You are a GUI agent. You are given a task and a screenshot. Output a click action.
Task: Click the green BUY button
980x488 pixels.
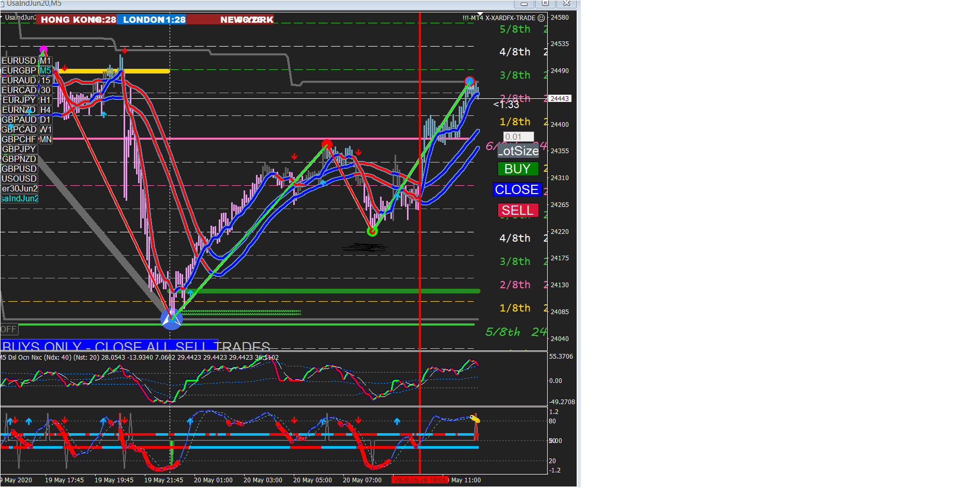[x=518, y=169]
